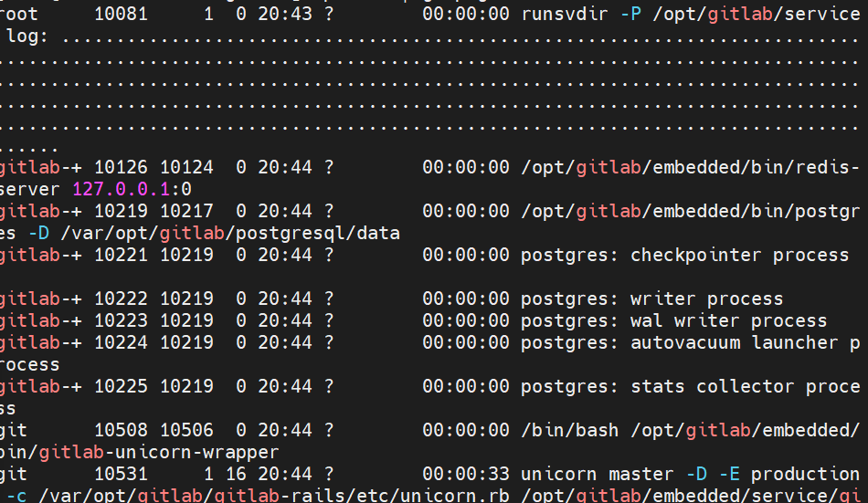This screenshot has width=868, height=503.
Task: Click the 'gitlab-unicorn-wrapper' text
Action: 159,452
